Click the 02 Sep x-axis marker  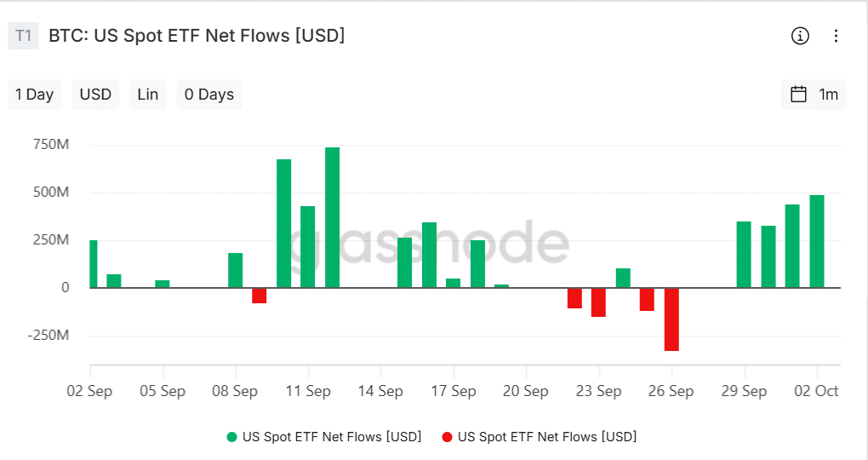[x=90, y=391]
